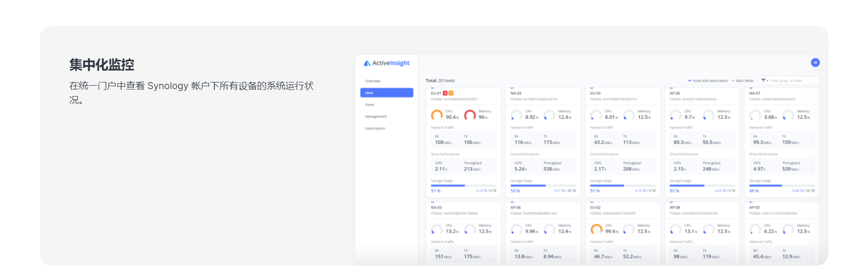Viewport: 868px width, 275px height.
Task: Select Host in the sidebar
Action: [386, 93]
